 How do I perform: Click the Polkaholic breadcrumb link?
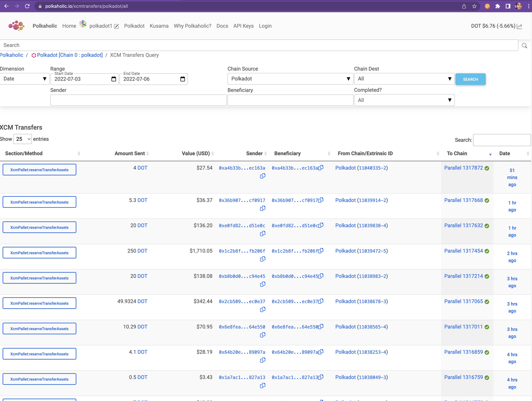pyautogui.click(x=11, y=55)
